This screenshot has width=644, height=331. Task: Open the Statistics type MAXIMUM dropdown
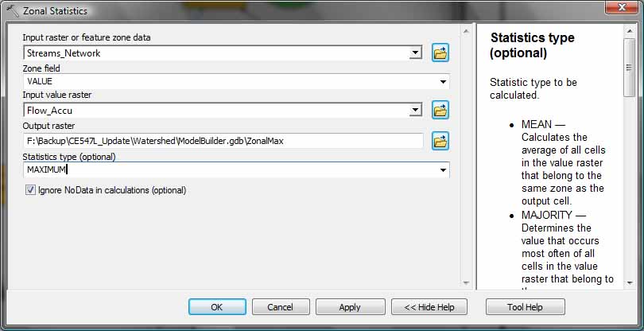point(443,169)
